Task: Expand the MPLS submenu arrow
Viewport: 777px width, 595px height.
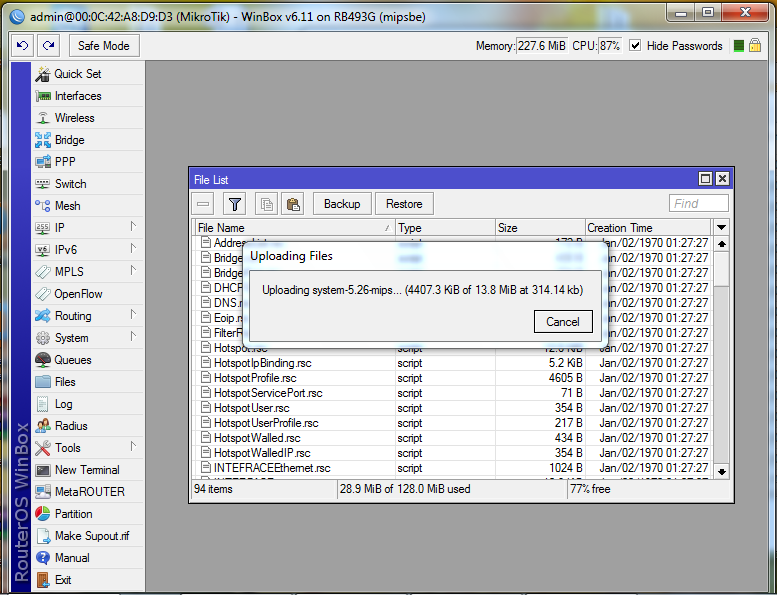Action: tap(133, 270)
